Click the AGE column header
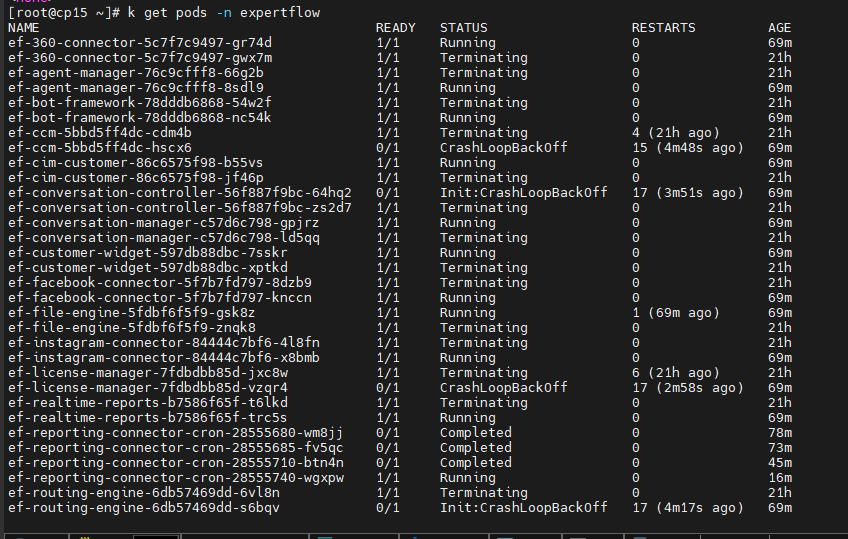Screen dimensions: 848x539 (x=779, y=28)
